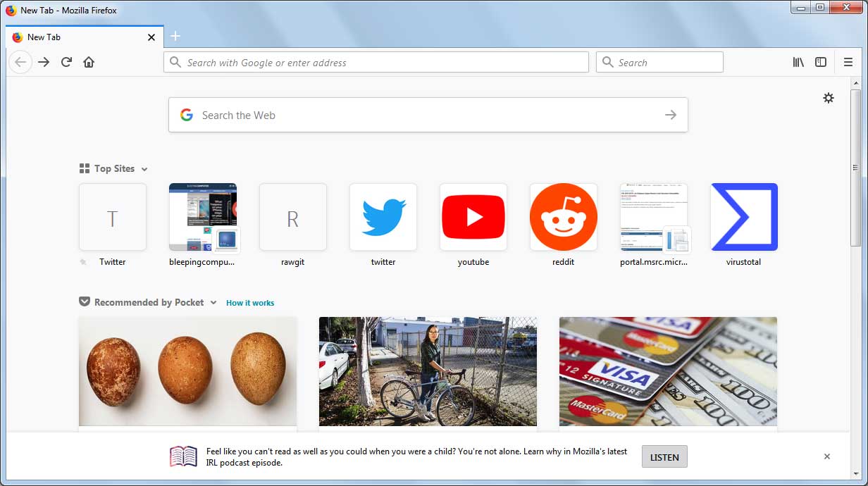Click the Forward arrow in the toolbar
The height and width of the screenshot is (486, 868).
pyautogui.click(x=44, y=62)
